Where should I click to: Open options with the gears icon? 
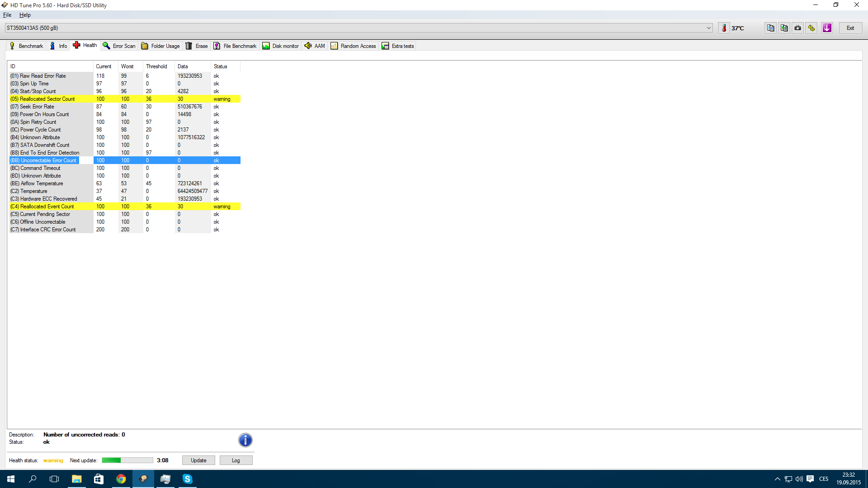(811, 28)
